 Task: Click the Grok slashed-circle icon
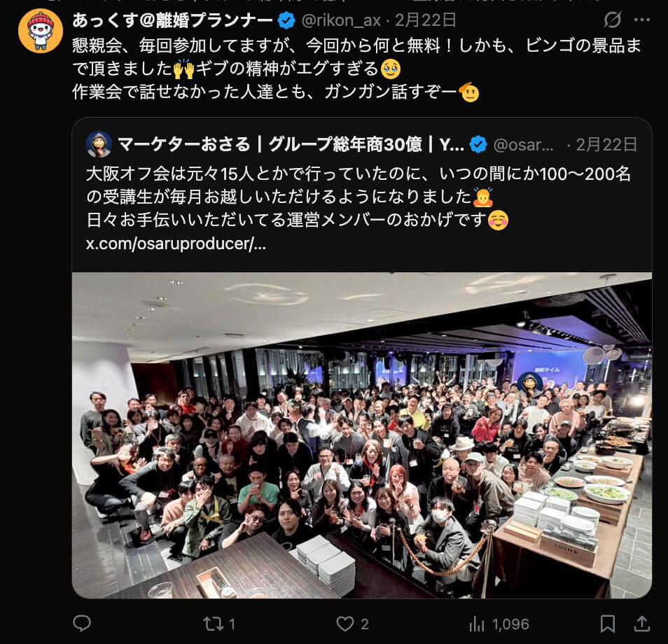pyautogui.click(x=613, y=20)
